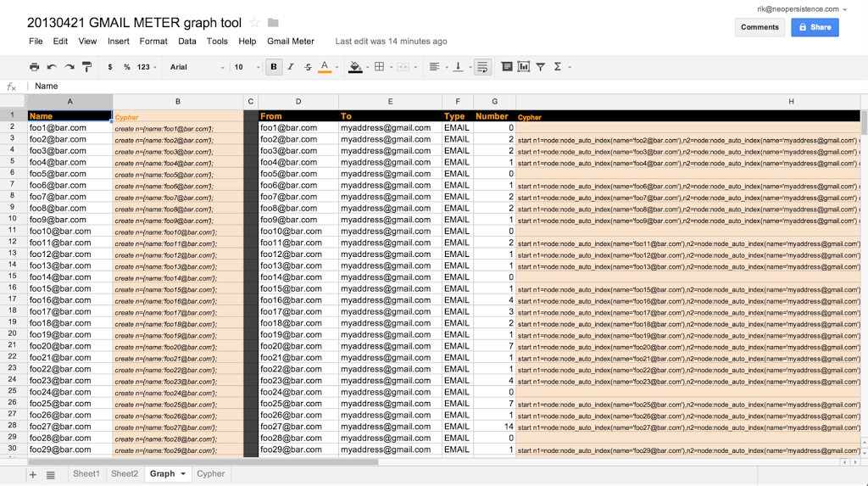Switch to Sheet2 tab
This screenshot has width=868, height=486.
125,474
